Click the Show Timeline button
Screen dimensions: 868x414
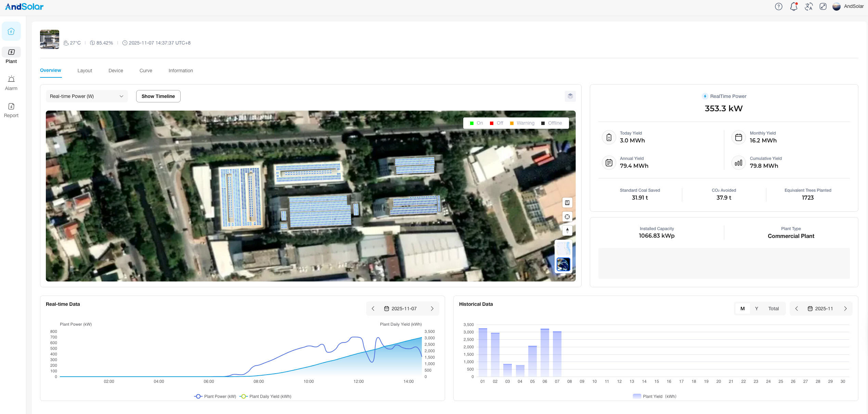point(158,96)
